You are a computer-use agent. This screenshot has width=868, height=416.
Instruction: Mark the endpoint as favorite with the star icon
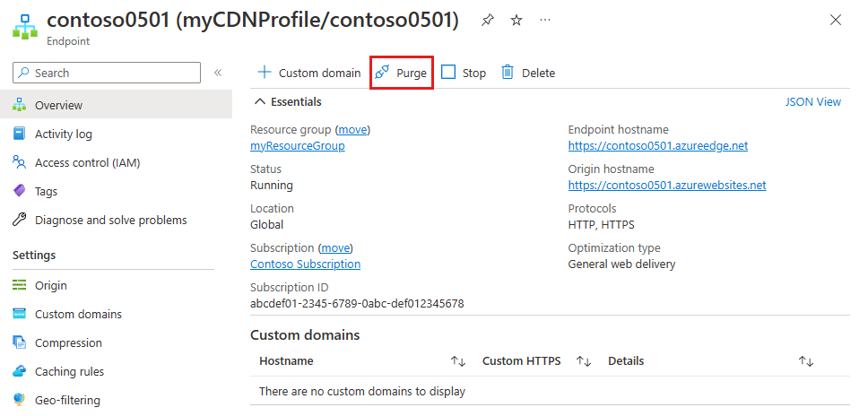tap(516, 21)
